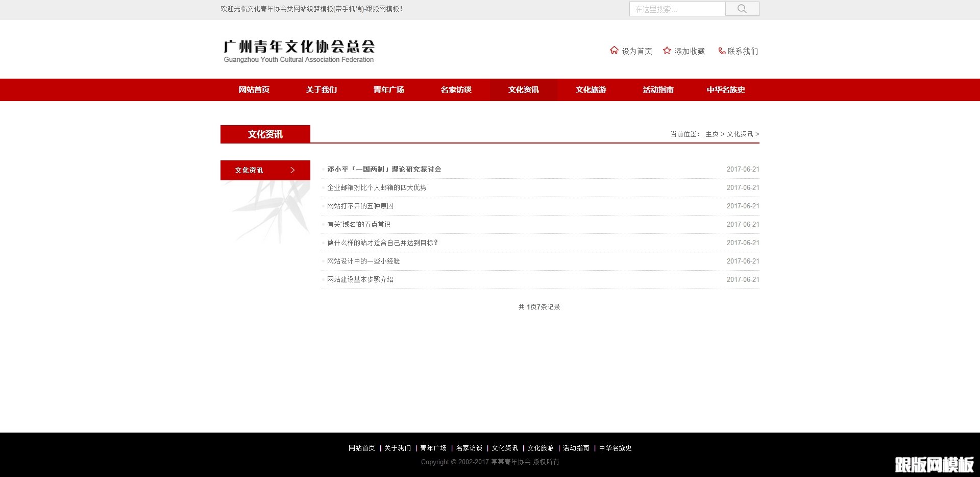
Task: Click the 主页 breadcrumb link
Action: pos(712,134)
